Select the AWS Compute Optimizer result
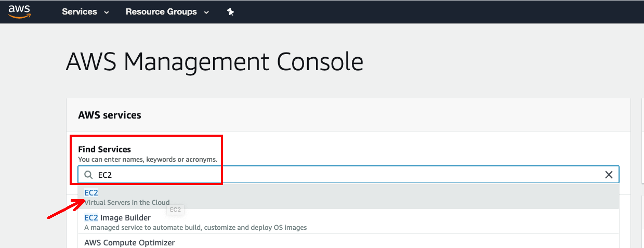 click(x=348, y=242)
